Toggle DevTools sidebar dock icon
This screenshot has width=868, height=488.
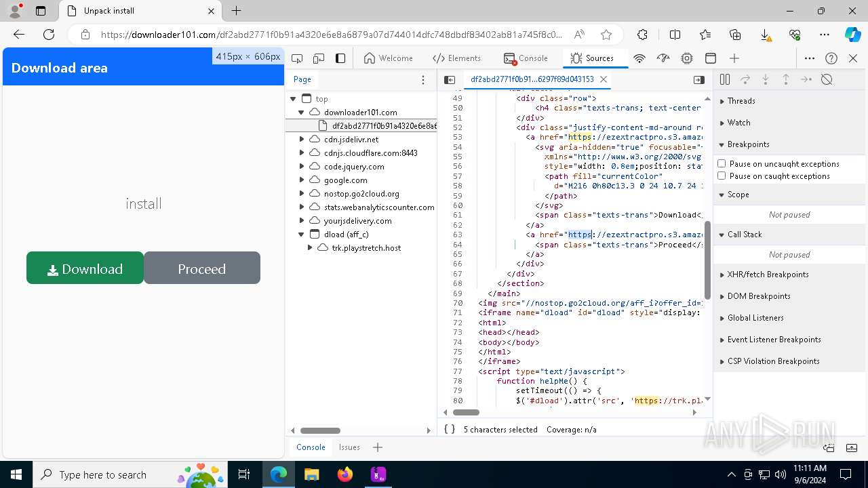click(340, 58)
